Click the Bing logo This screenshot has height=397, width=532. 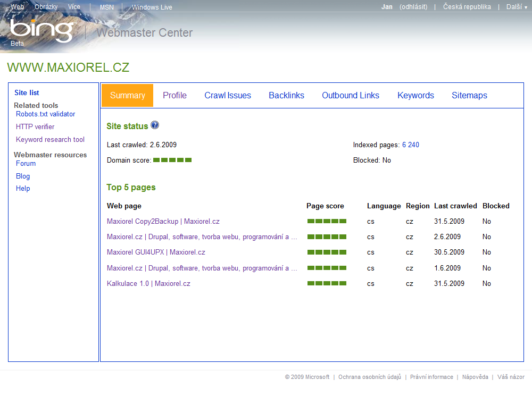click(41, 31)
